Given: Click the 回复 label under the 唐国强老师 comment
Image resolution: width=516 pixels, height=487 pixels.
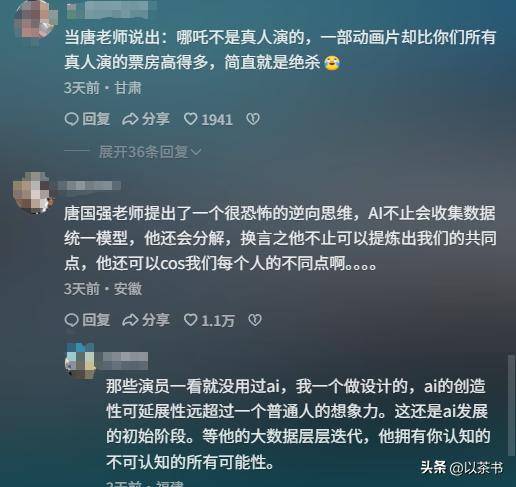Looking at the screenshot, I should point(96,320).
